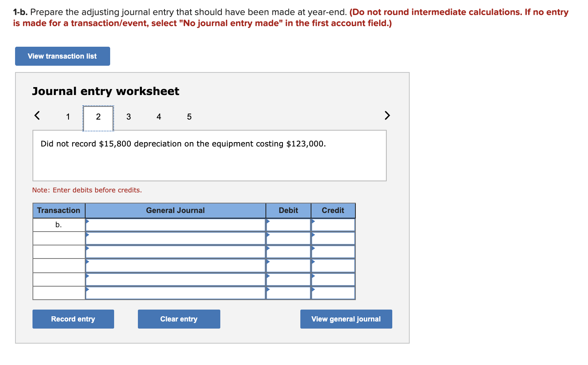Screen dimensions: 588x365
Task: Select transaction tab 3
Action: pyautogui.click(x=128, y=116)
